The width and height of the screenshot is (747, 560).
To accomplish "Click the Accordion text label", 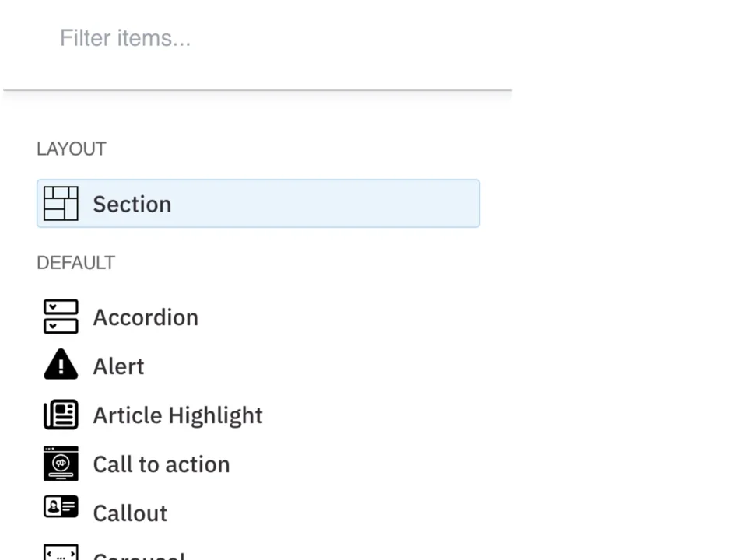I will pyautogui.click(x=146, y=317).
